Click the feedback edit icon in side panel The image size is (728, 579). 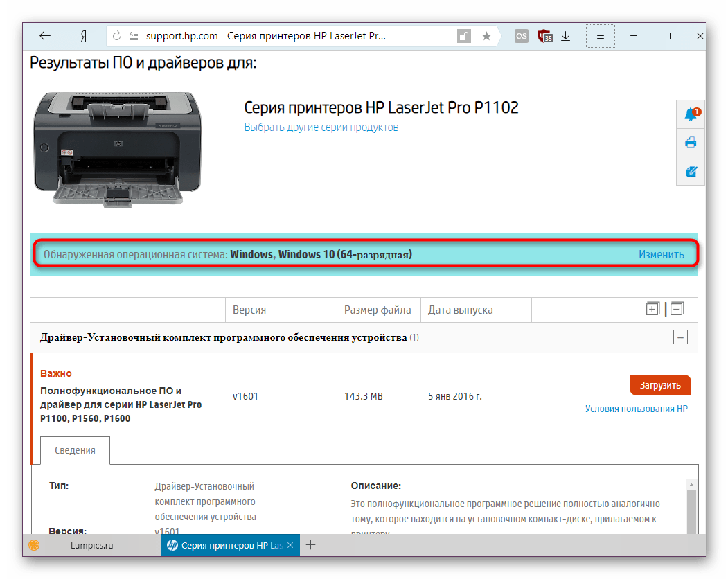[691, 171]
